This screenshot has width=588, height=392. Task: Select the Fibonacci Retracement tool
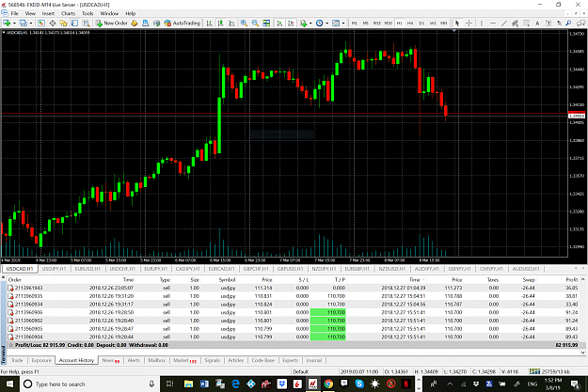coord(527,24)
